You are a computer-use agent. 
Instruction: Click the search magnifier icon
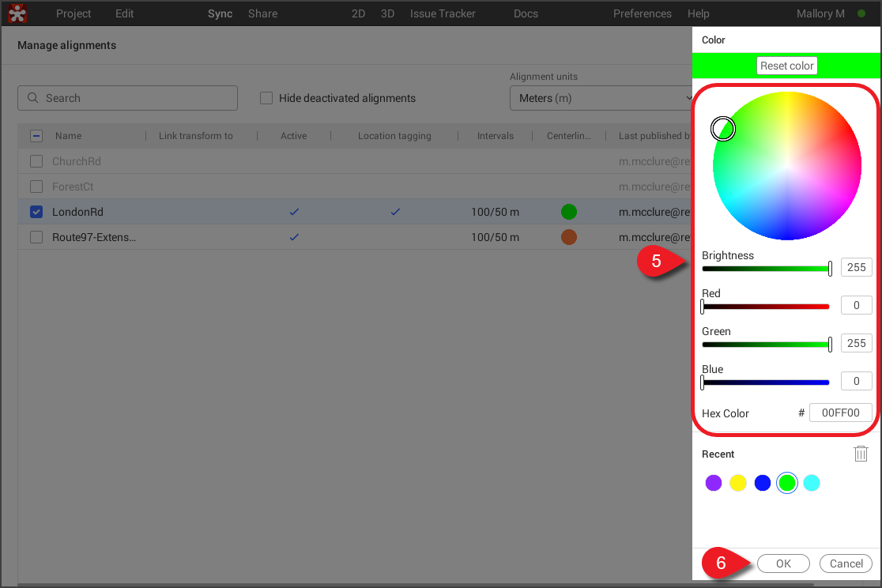pos(33,98)
